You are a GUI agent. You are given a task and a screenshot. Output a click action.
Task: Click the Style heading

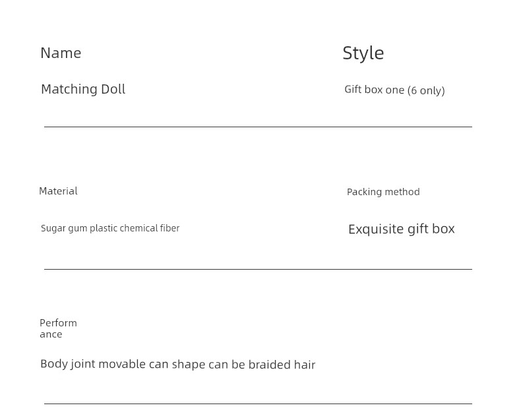pos(363,53)
